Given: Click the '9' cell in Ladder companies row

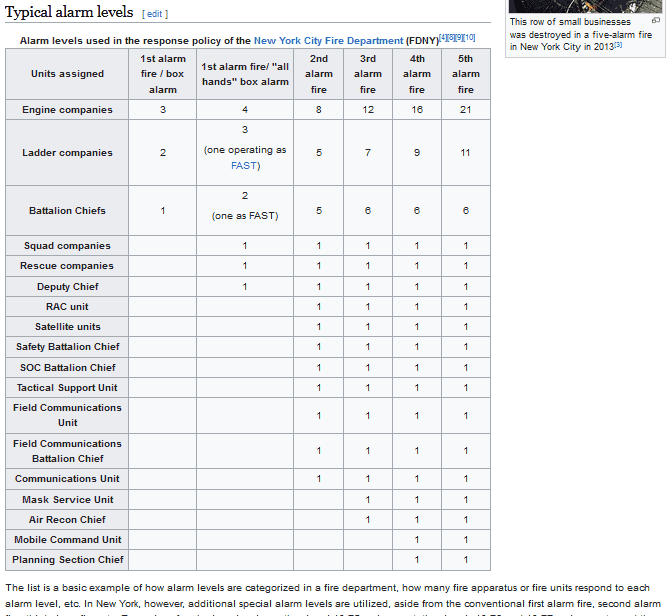Looking at the screenshot, I should click(417, 153).
